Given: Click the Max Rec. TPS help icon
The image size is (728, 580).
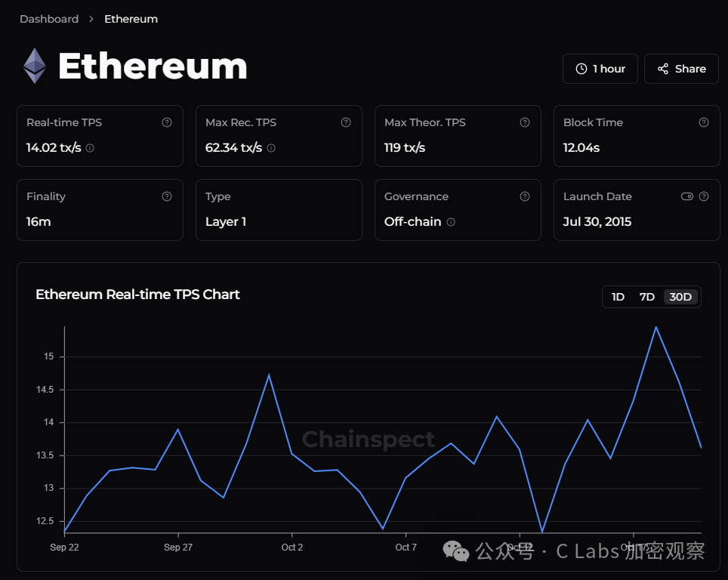Looking at the screenshot, I should click(x=346, y=122).
